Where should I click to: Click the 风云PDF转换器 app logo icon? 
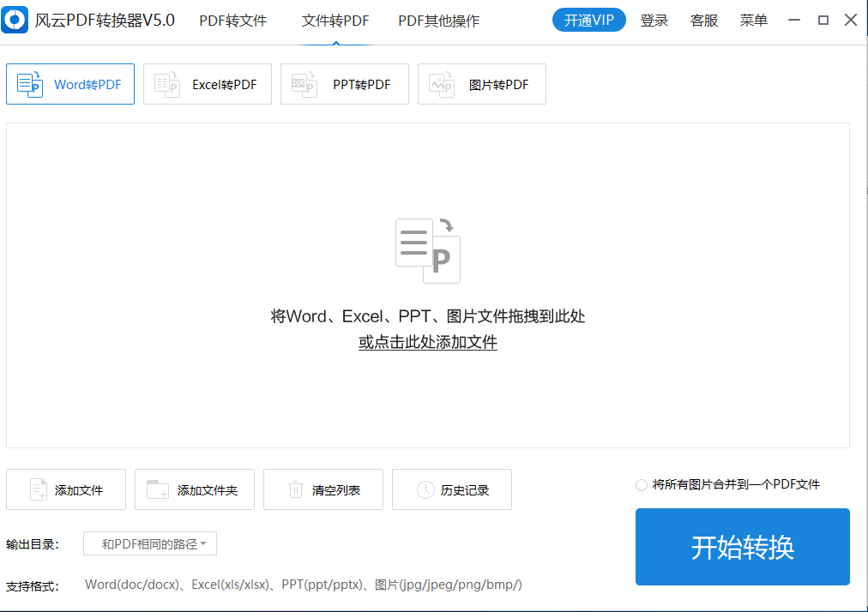click(x=15, y=20)
